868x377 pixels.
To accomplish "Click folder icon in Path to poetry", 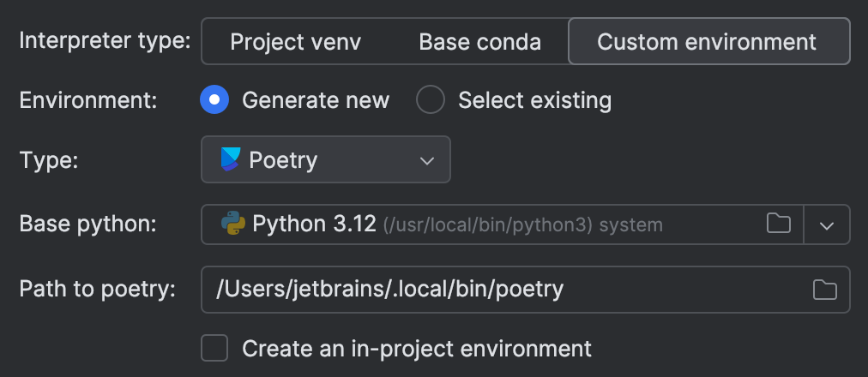I will 824,290.
